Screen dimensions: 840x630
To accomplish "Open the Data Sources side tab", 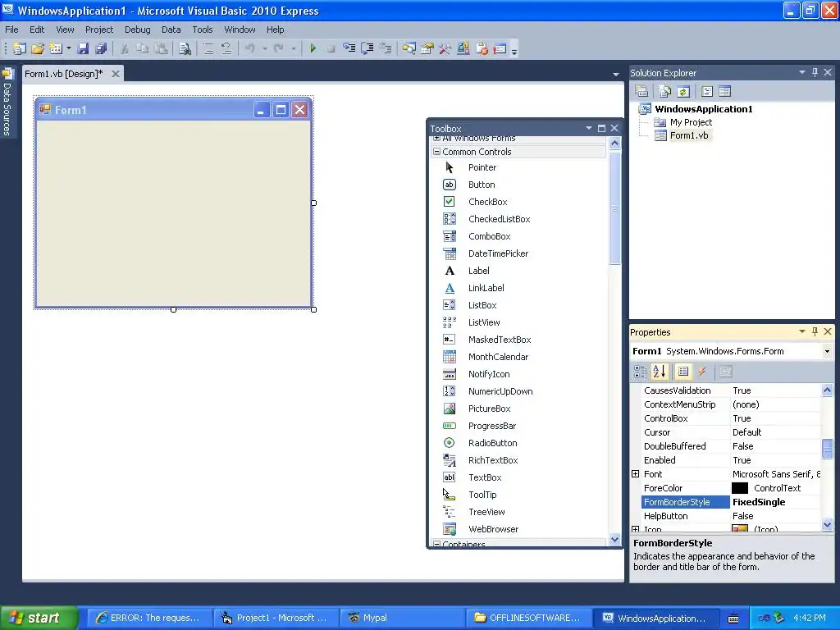I will (7, 102).
